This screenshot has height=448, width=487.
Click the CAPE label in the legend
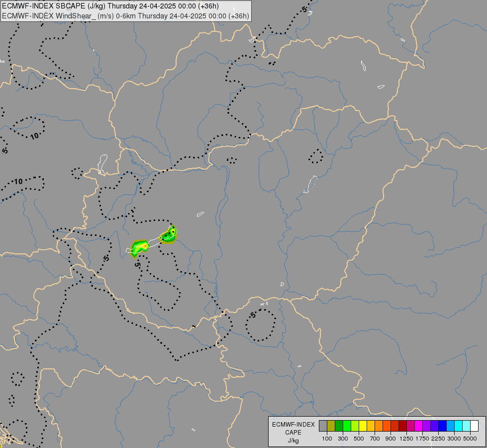(293, 433)
